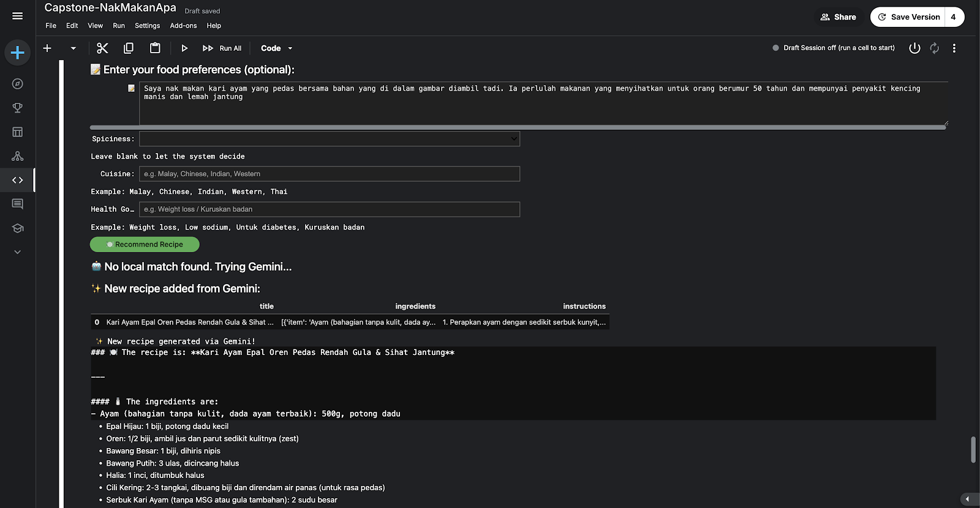Viewport: 980px width, 508px height.
Task: Open the Spiciness dropdown
Action: (330, 139)
